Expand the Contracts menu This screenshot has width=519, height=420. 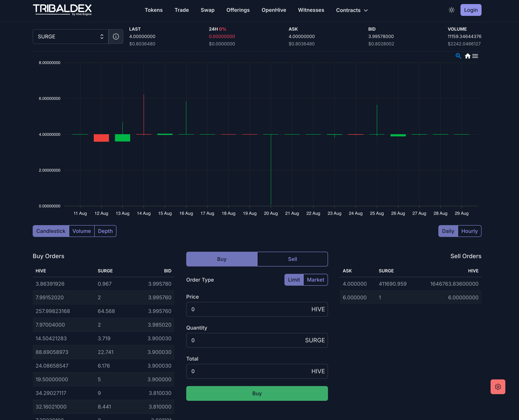click(x=352, y=10)
